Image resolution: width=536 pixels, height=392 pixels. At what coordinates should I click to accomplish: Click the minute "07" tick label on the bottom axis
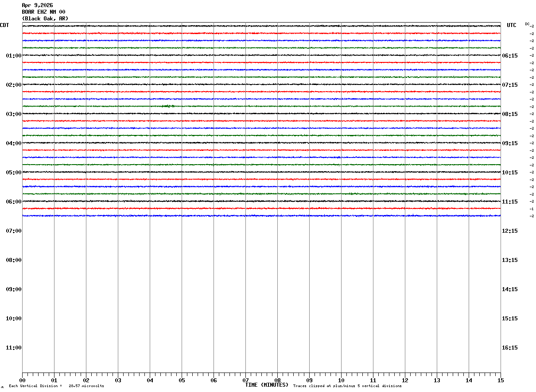click(245, 380)
